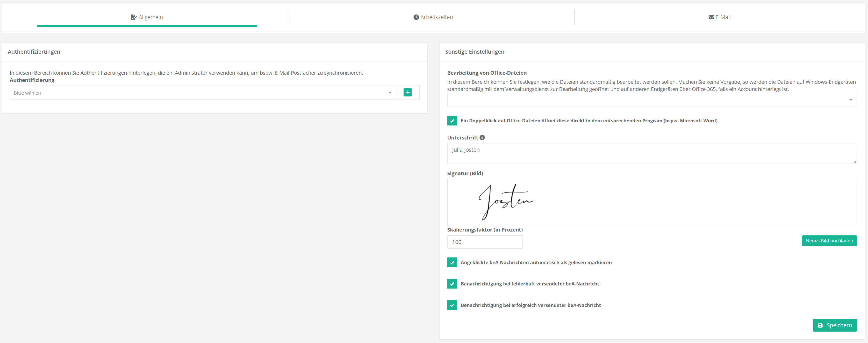Disable notification for fehlerhaft versendeter beA-Nachricht
Viewport: 868px width, 343px height.
point(452,284)
